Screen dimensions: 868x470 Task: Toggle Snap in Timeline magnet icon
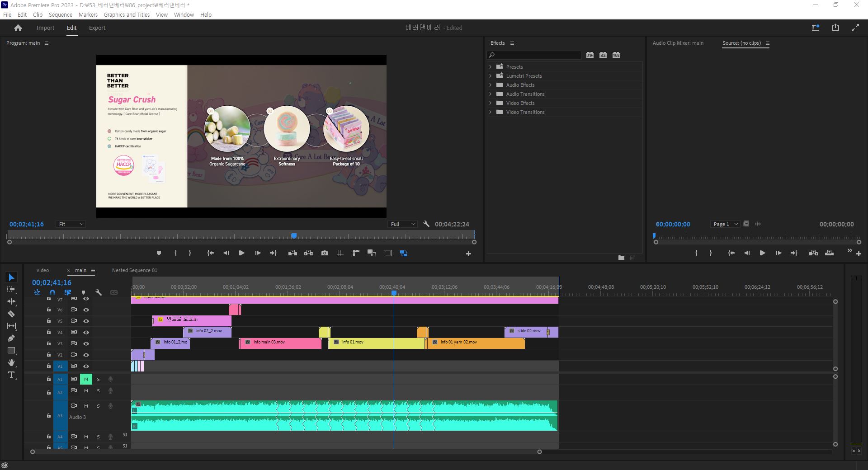coord(52,292)
